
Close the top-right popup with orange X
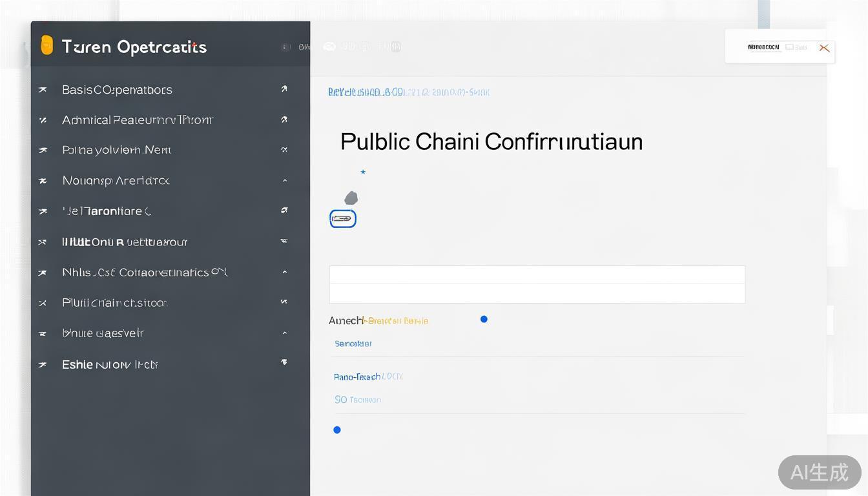click(x=824, y=48)
